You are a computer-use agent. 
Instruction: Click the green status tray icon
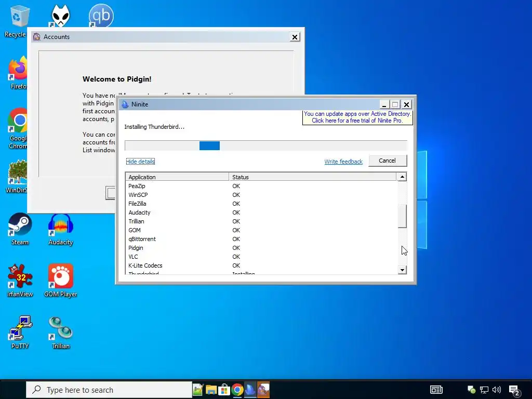point(471,390)
